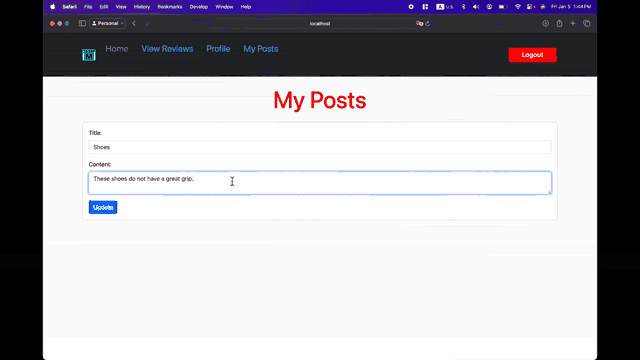Click the Update button
Image resolution: width=640 pixels, height=360 pixels.
tap(103, 207)
